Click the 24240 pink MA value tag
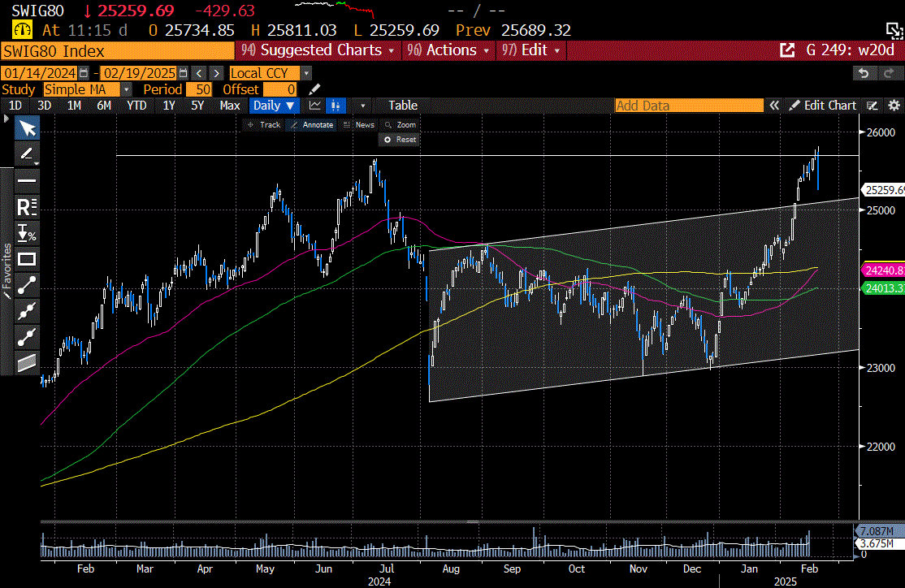The height and width of the screenshot is (588, 905). [x=884, y=270]
